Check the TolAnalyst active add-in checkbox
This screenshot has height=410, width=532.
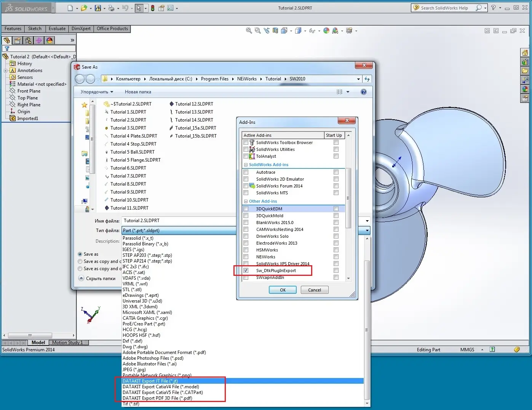(246, 156)
